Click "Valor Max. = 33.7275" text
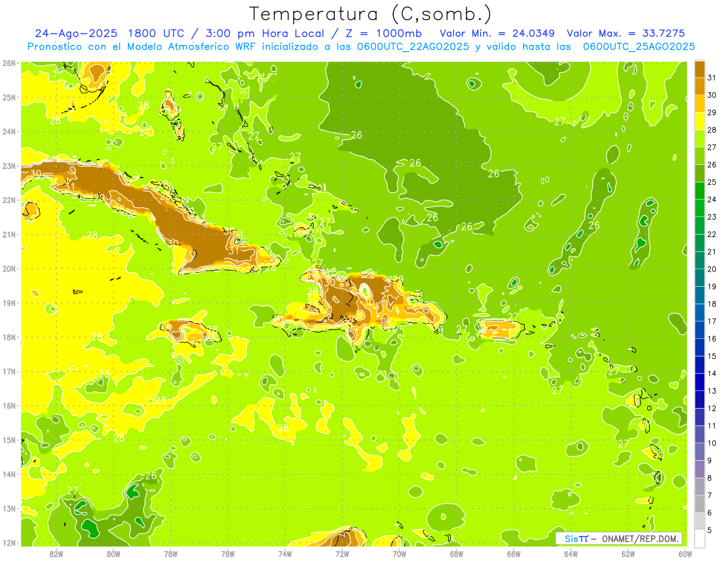Image resolution: width=728 pixels, height=562 pixels. pos(626,33)
